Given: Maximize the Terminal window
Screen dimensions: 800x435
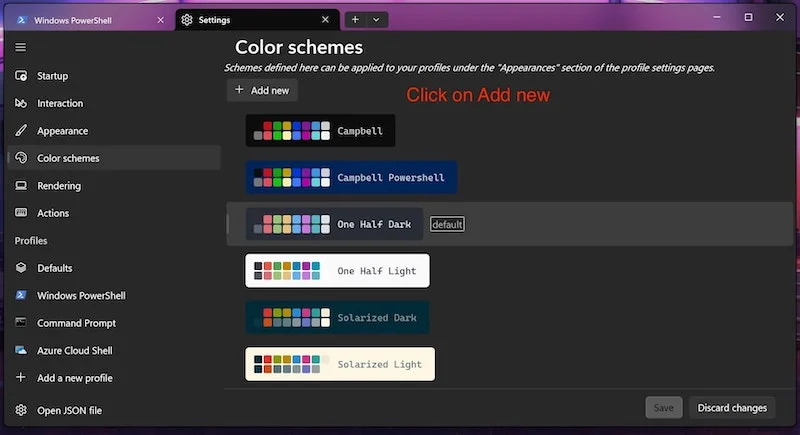Looking at the screenshot, I should (748, 17).
